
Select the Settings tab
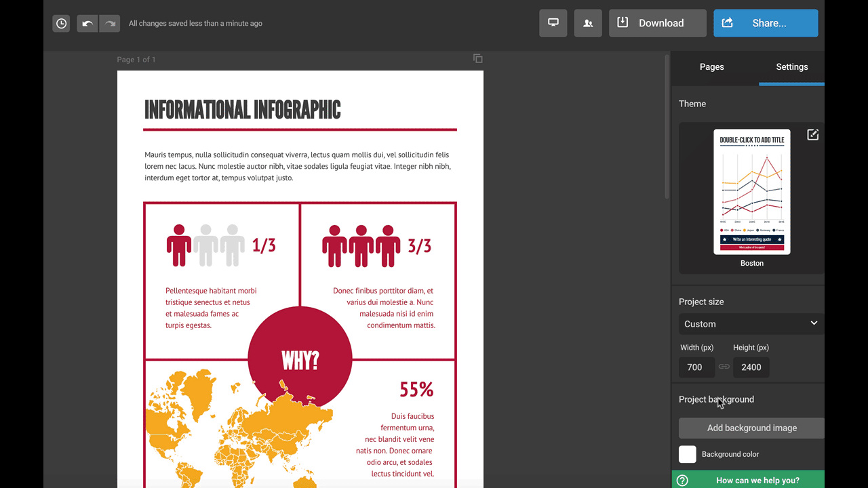pyautogui.click(x=791, y=67)
